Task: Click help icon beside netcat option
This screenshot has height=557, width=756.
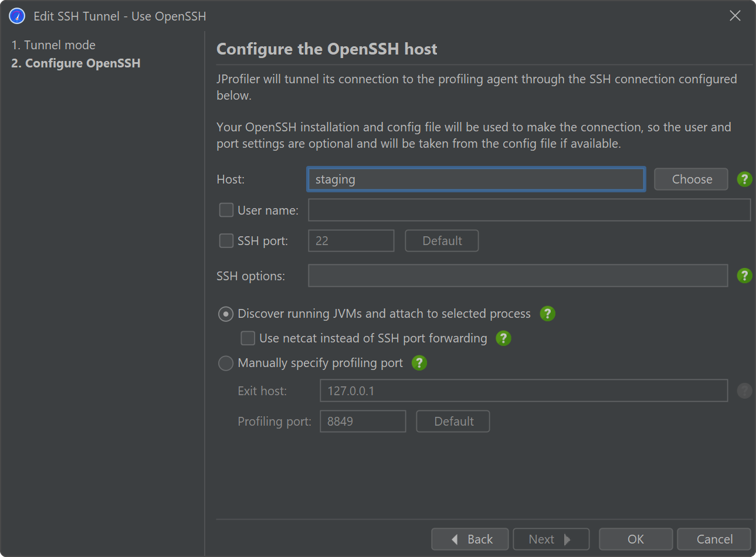Action: tap(503, 338)
